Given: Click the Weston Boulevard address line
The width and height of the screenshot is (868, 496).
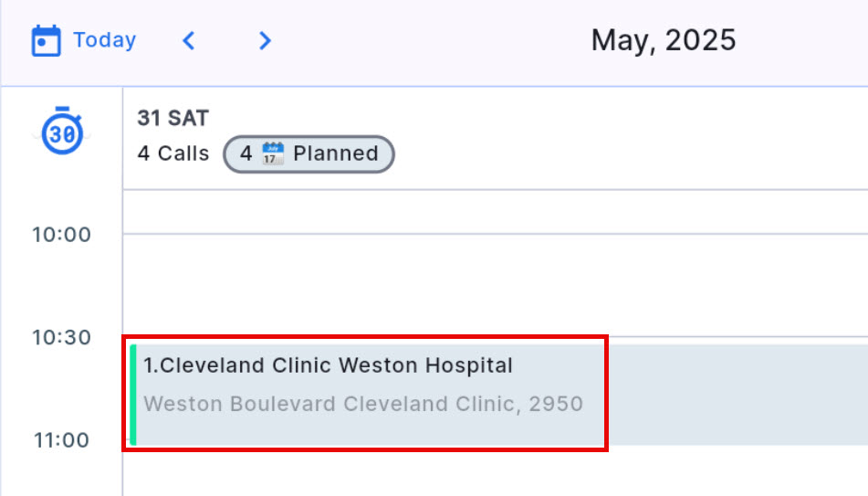Looking at the screenshot, I should [x=363, y=404].
